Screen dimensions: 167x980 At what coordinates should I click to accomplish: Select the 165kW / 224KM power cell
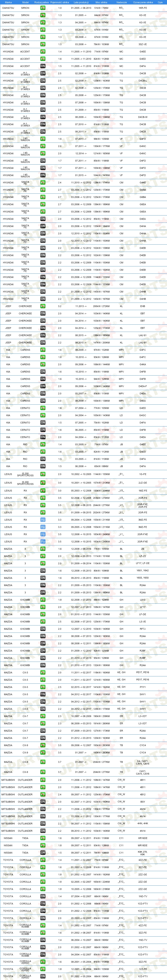point(101,882)
